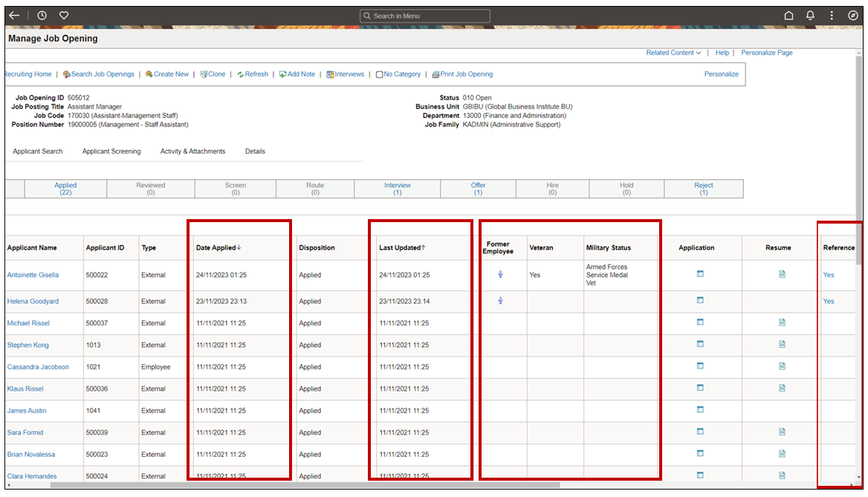868x497 pixels.
Task: Open recently visited clock icon
Action: [42, 16]
